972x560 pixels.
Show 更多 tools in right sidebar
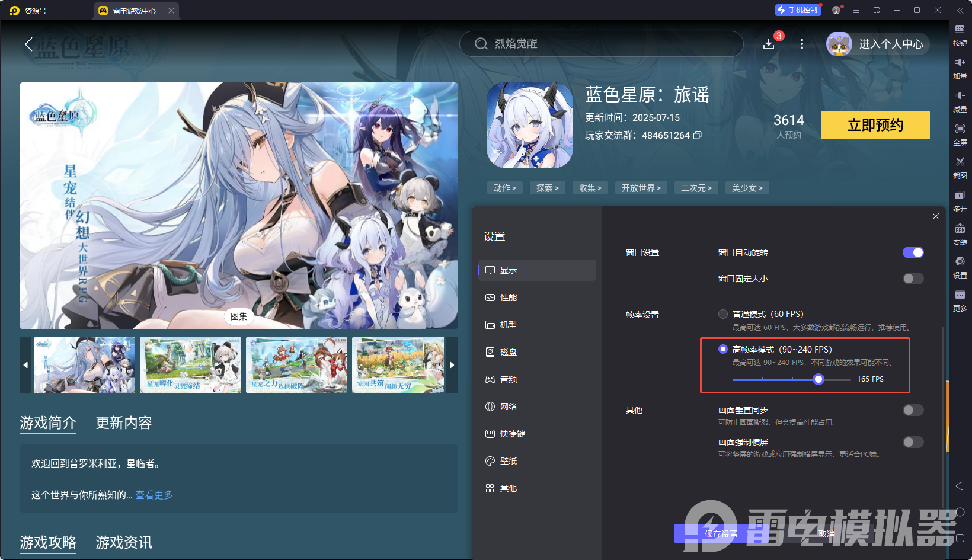click(x=960, y=300)
